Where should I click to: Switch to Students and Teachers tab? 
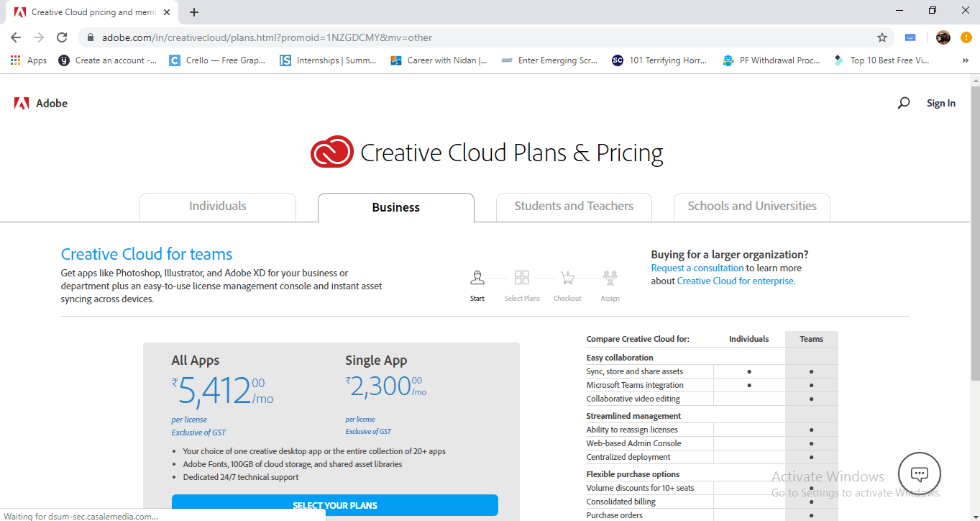[574, 207]
